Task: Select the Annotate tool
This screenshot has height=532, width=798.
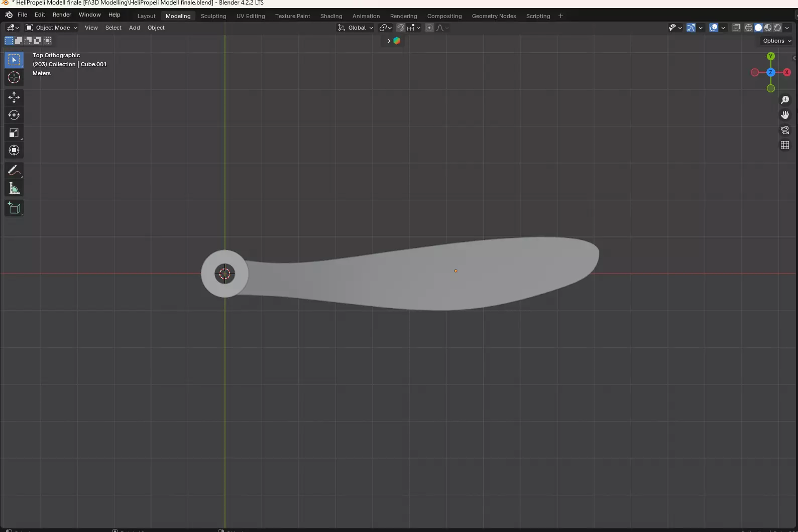Action: pyautogui.click(x=14, y=171)
